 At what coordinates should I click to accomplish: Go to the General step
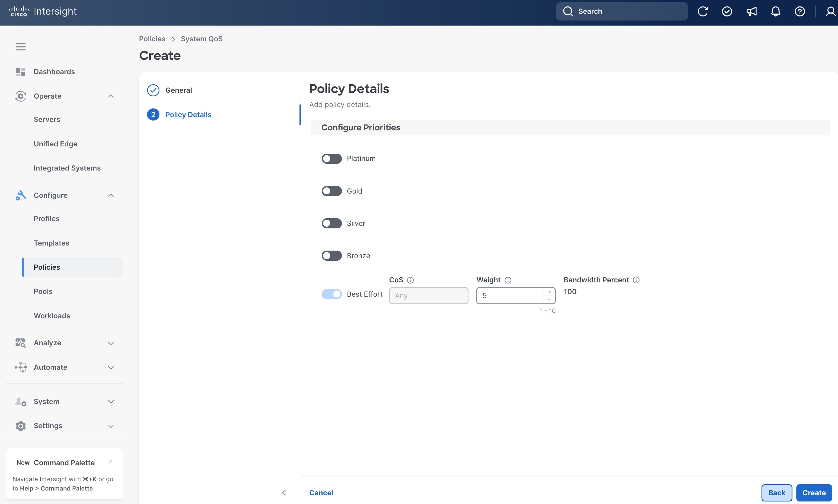click(179, 90)
